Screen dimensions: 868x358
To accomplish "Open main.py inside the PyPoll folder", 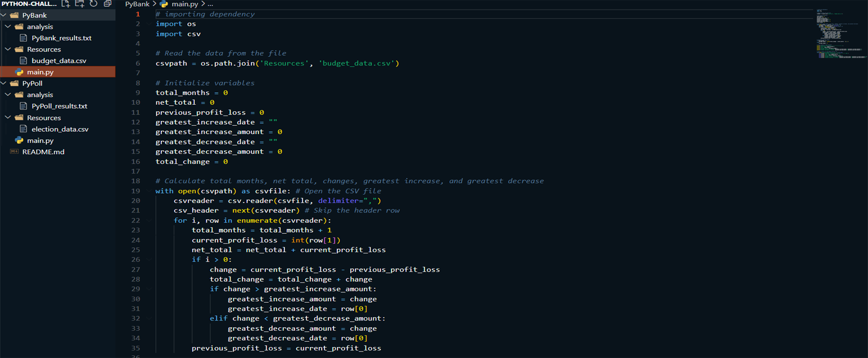I will point(40,140).
